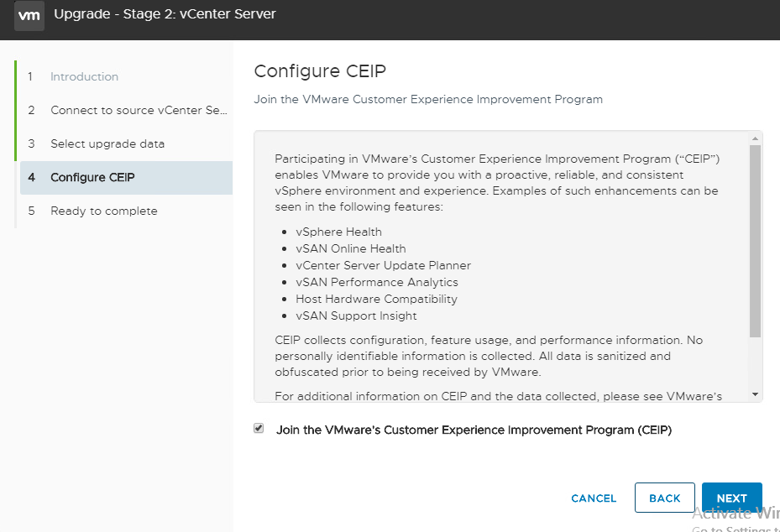Click the VMware vm logo icon

[29, 15]
